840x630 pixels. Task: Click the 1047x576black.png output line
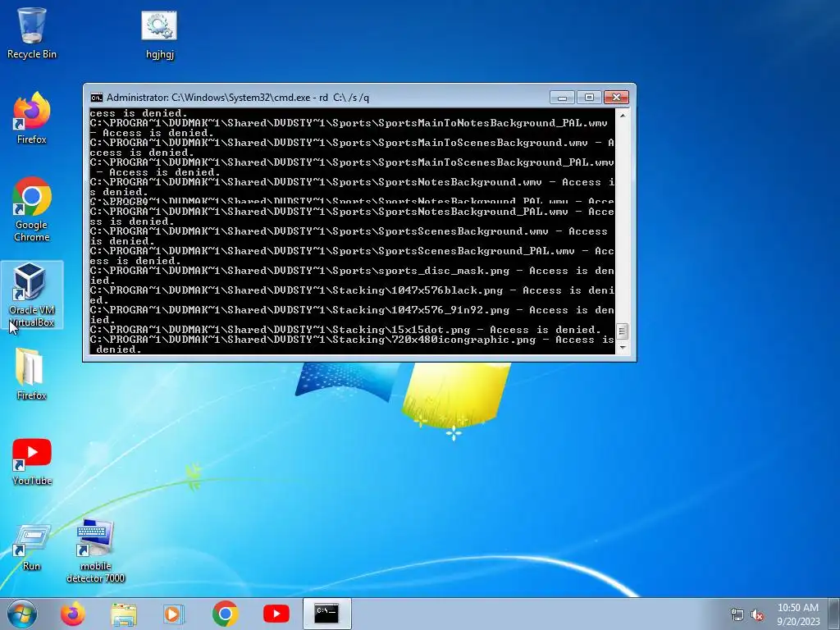click(352, 295)
